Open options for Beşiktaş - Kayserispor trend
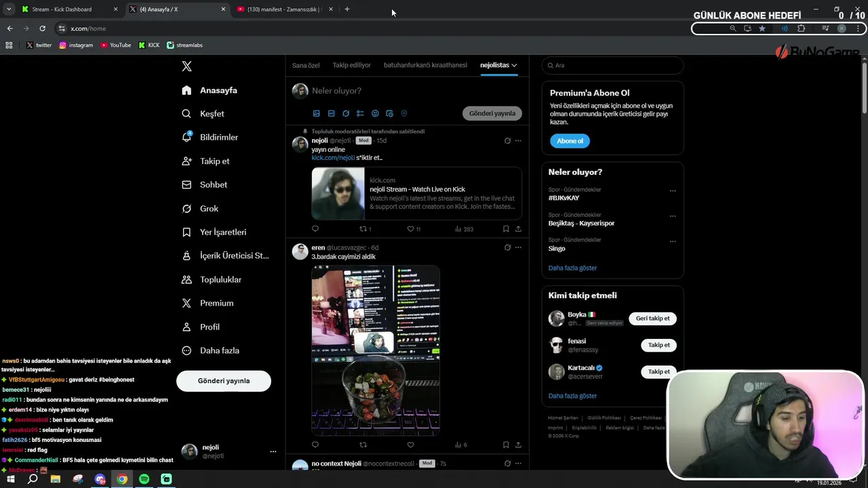 pyautogui.click(x=673, y=216)
